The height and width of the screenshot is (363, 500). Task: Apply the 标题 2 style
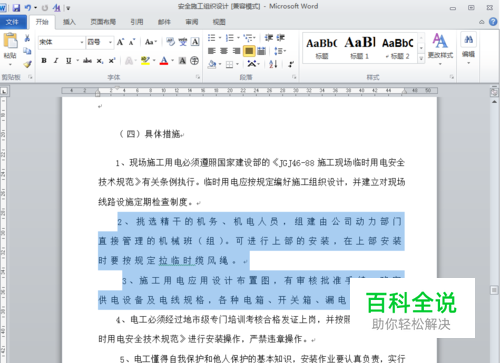[x=398, y=48]
